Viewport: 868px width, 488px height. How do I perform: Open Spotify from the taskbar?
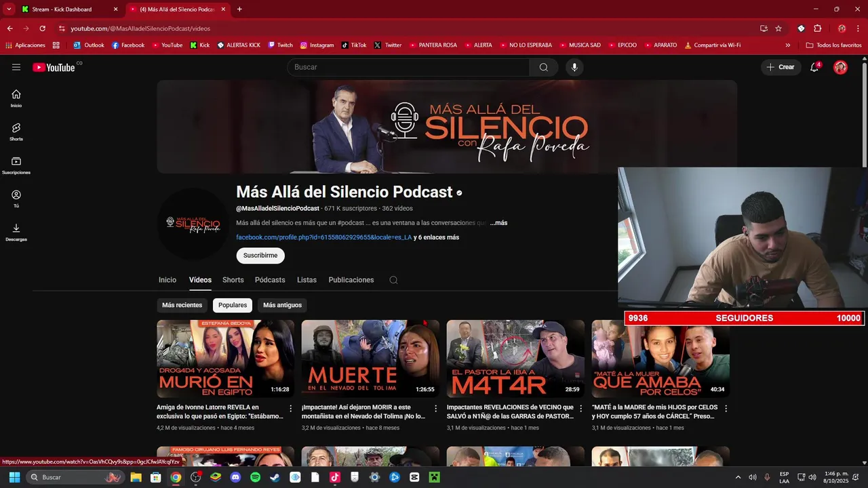pos(255,477)
